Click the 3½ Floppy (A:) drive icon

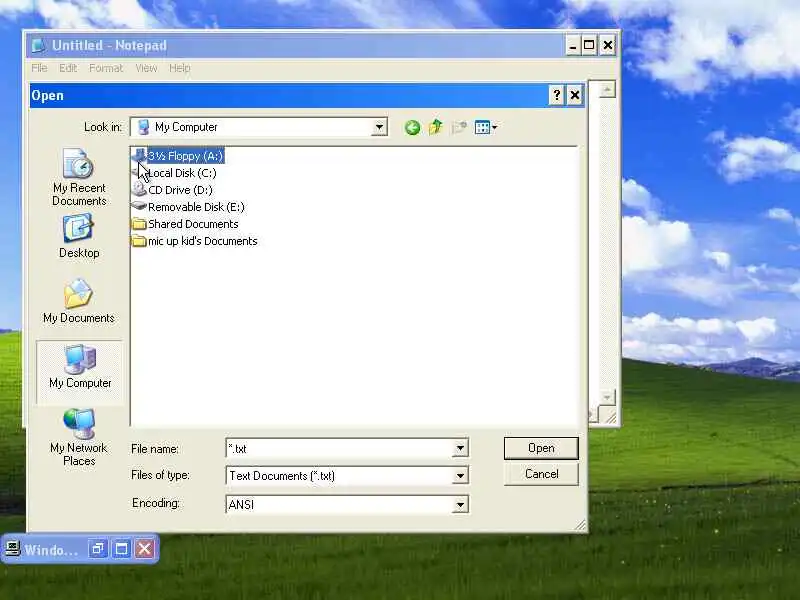[139, 156]
